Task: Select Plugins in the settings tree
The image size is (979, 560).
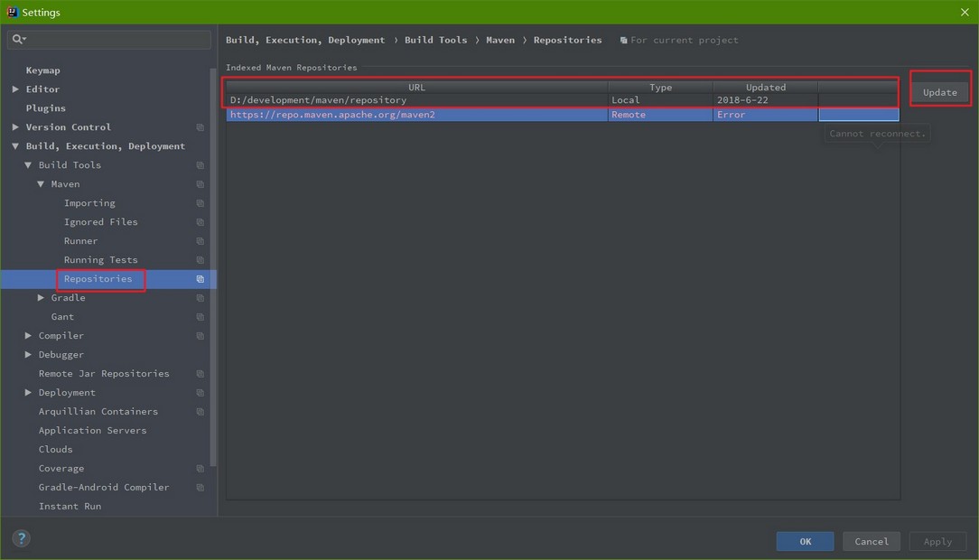Action: (45, 108)
